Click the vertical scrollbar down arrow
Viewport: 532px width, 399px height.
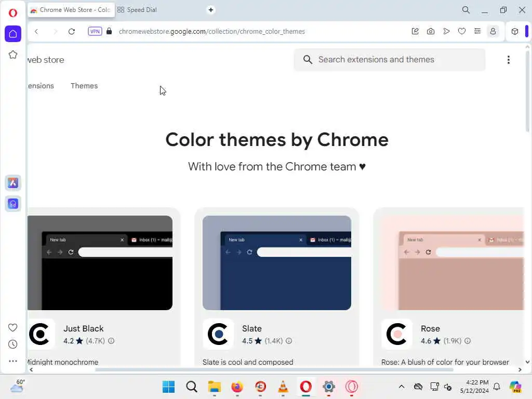527,362
